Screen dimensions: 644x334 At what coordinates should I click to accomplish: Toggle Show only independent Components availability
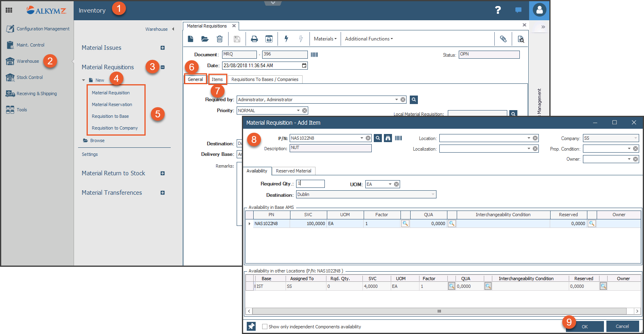pos(265,327)
